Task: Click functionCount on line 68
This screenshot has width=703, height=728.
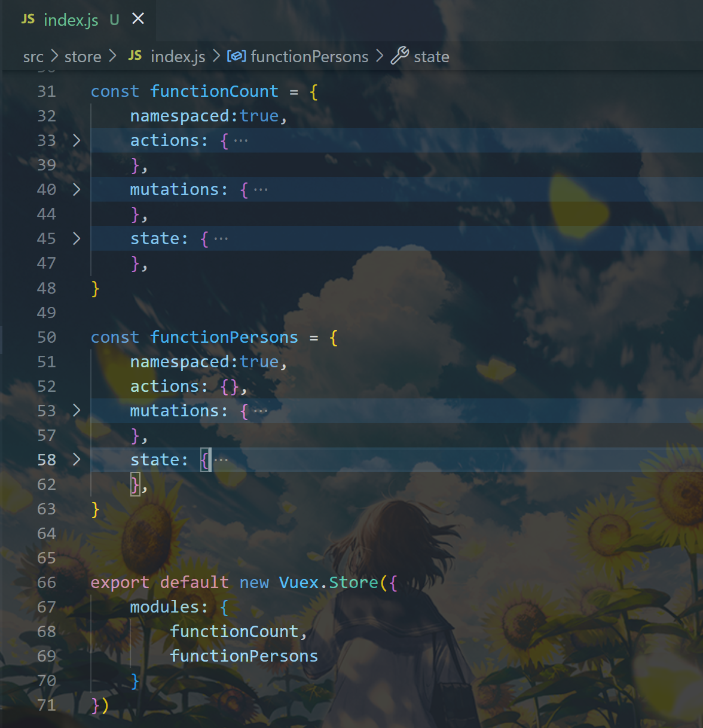Action: coord(234,632)
